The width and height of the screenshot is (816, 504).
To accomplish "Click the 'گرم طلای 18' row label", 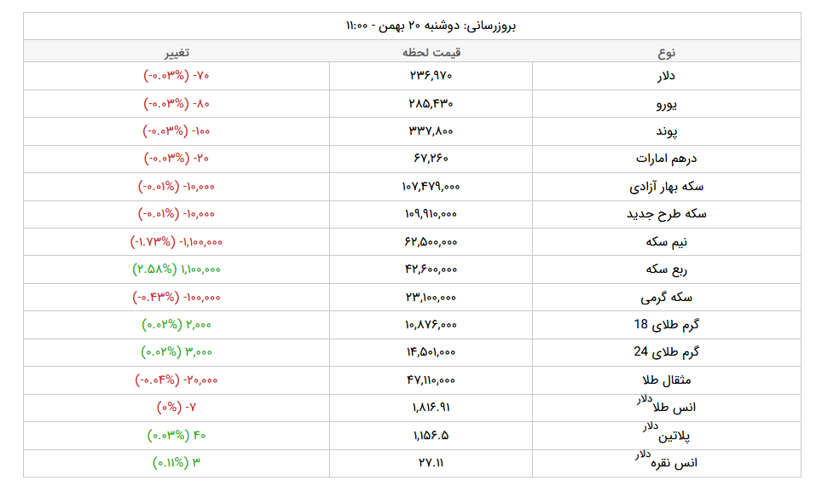I will tap(666, 324).
